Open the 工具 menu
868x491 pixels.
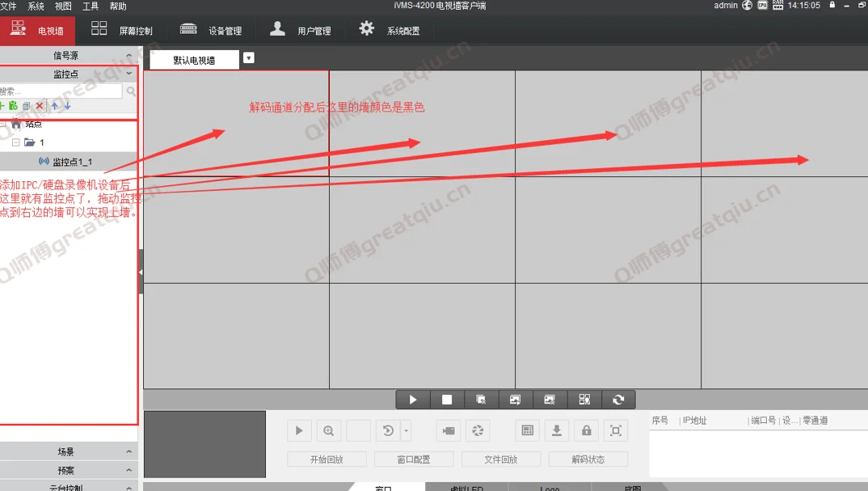coord(91,6)
